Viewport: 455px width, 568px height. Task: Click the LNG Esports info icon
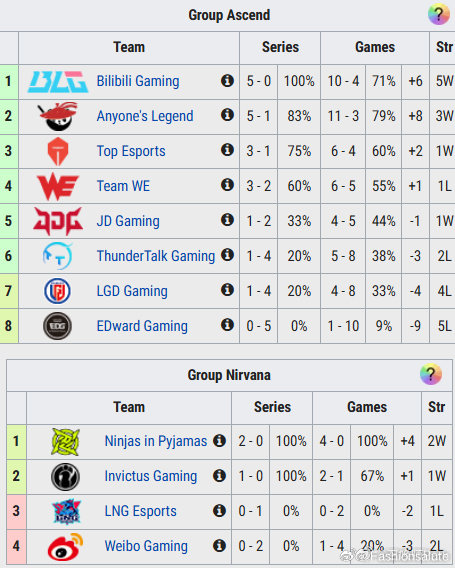[219, 510]
